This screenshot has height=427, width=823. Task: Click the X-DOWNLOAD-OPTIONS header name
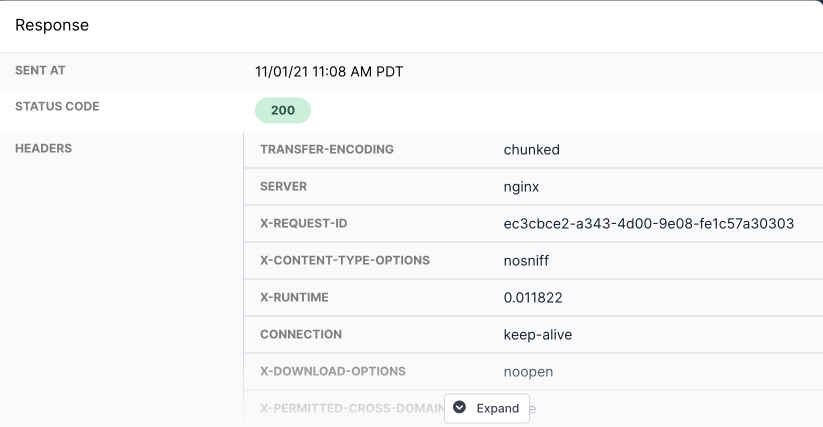point(333,371)
